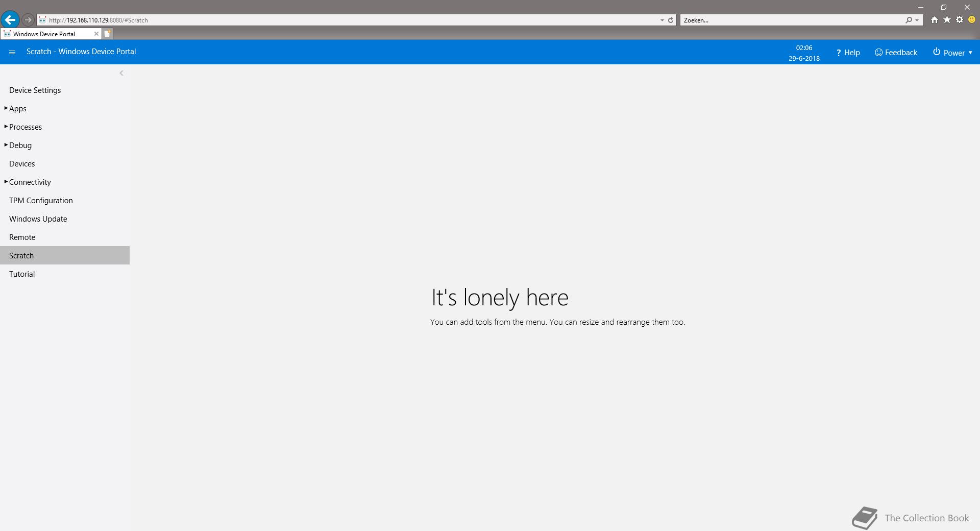Click the Feedback link
The width and height of the screenshot is (980, 531).
(896, 53)
